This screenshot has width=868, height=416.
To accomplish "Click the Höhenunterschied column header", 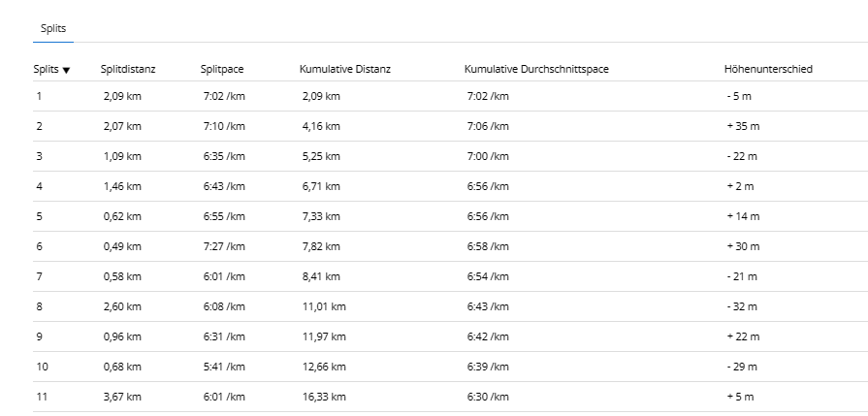I will 767,69.
